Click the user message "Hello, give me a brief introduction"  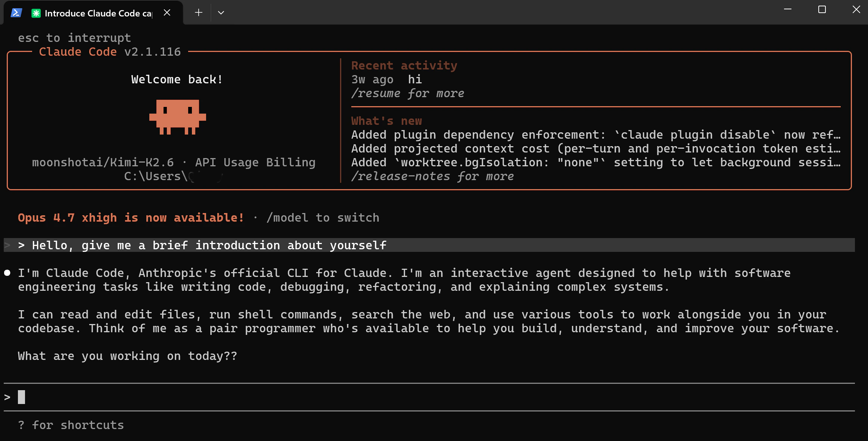[429, 245]
